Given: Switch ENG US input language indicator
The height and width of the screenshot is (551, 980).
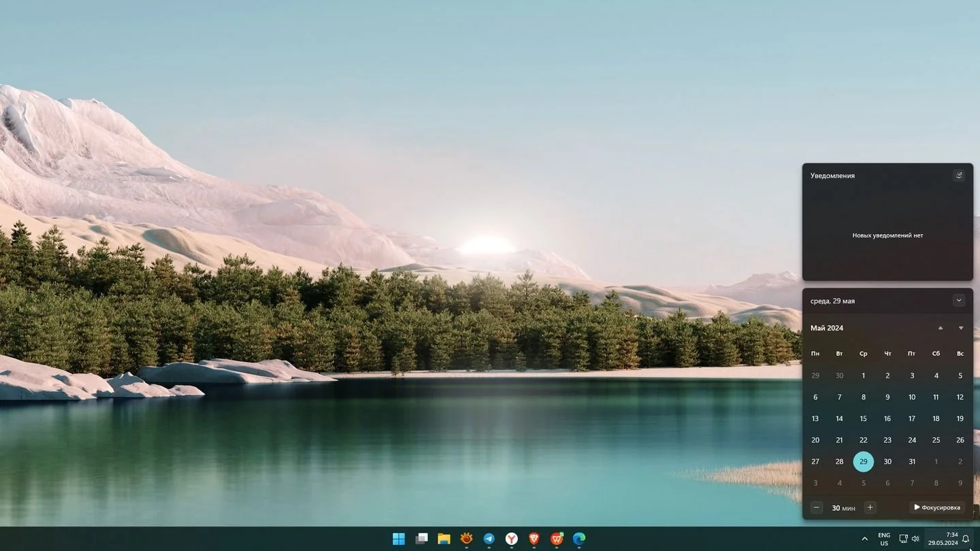Looking at the screenshot, I should pos(884,539).
